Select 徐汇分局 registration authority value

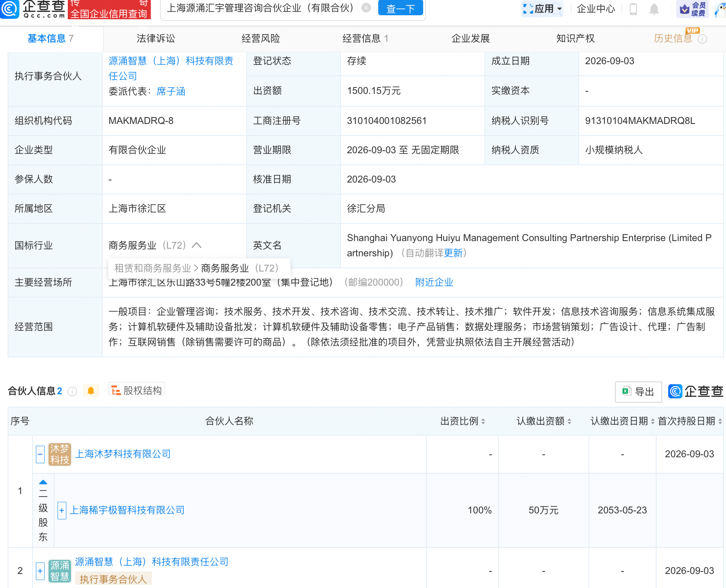366,209
